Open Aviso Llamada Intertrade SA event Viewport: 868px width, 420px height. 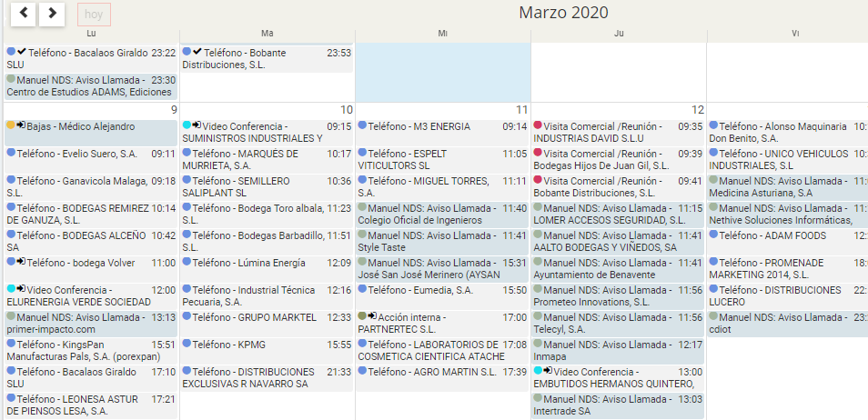618,405
